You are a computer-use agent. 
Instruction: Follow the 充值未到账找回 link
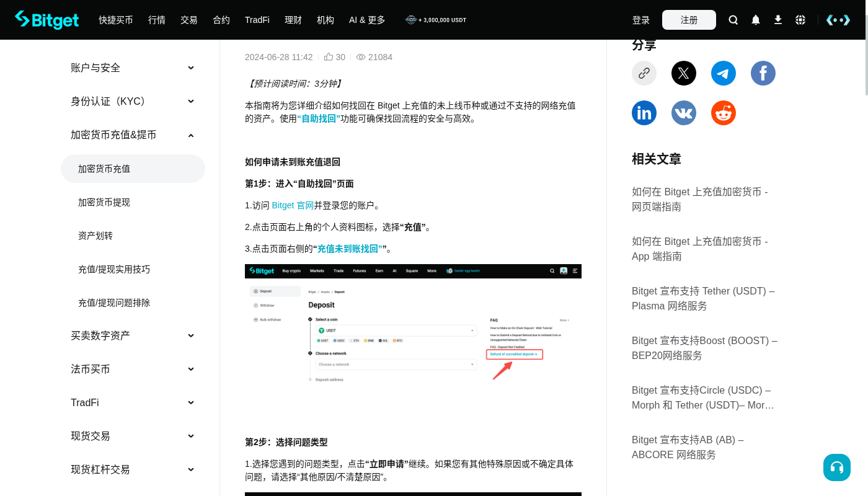(350, 249)
